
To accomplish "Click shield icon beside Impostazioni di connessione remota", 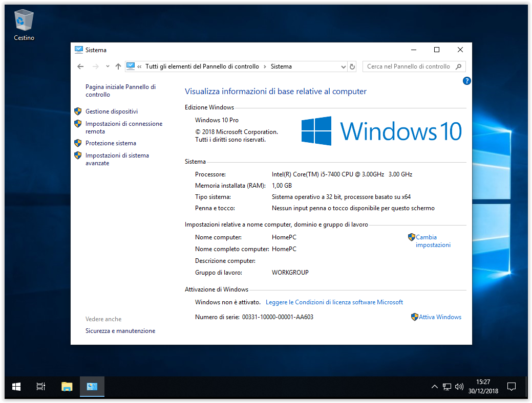I will tap(78, 124).
